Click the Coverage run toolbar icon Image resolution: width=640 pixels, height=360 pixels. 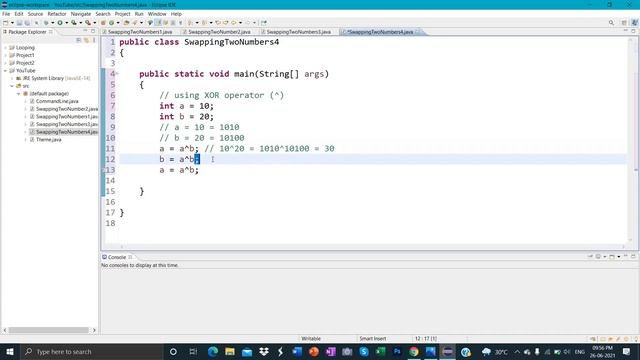[x=74, y=23]
